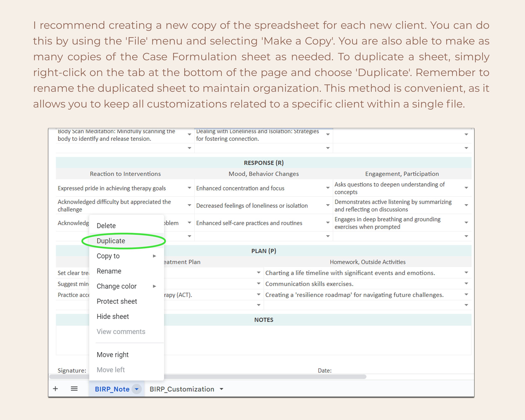Open dropdown on 'Decreased feelings of loneliness or isolation'

pyautogui.click(x=328, y=205)
